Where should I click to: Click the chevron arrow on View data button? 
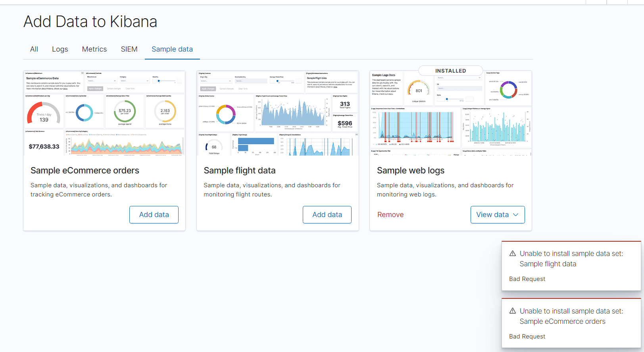[516, 215]
